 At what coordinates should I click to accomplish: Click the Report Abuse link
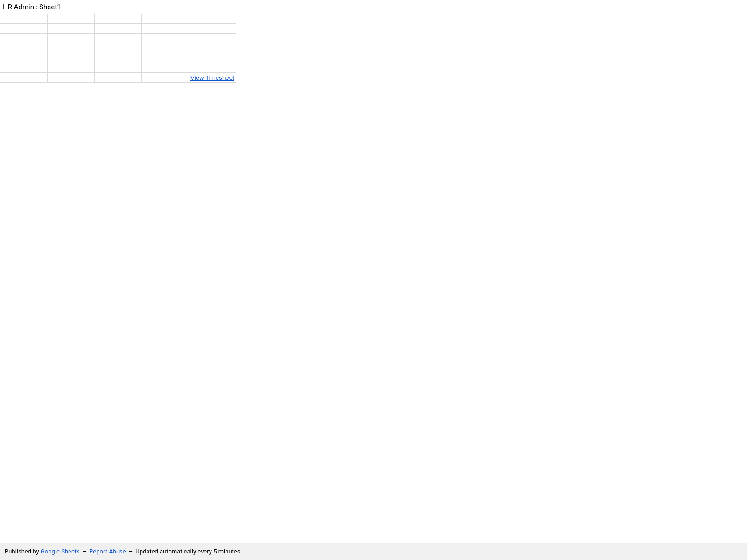pyautogui.click(x=107, y=552)
